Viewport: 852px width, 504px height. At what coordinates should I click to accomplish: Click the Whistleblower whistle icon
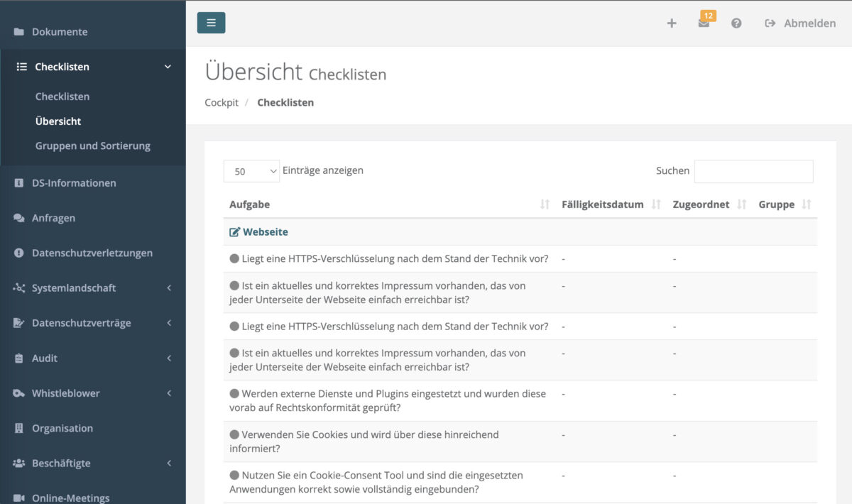tap(18, 393)
